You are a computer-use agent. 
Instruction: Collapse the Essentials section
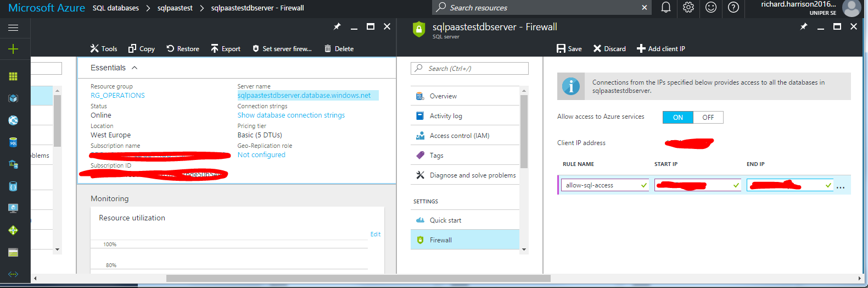coord(135,68)
